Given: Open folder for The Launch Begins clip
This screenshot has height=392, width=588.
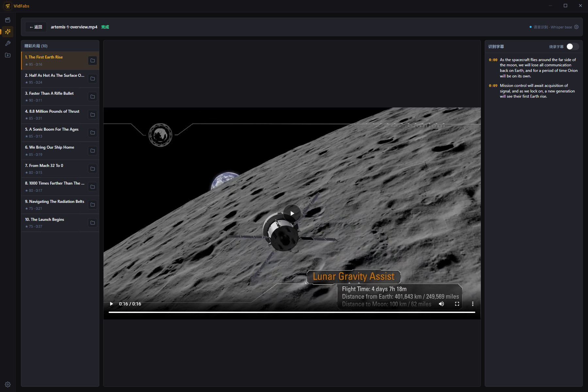Looking at the screenshot, I should [x=92, y=223].
